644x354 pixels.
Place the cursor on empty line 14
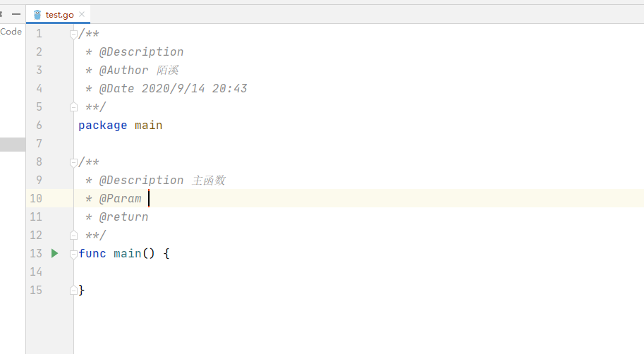[212, 272]
